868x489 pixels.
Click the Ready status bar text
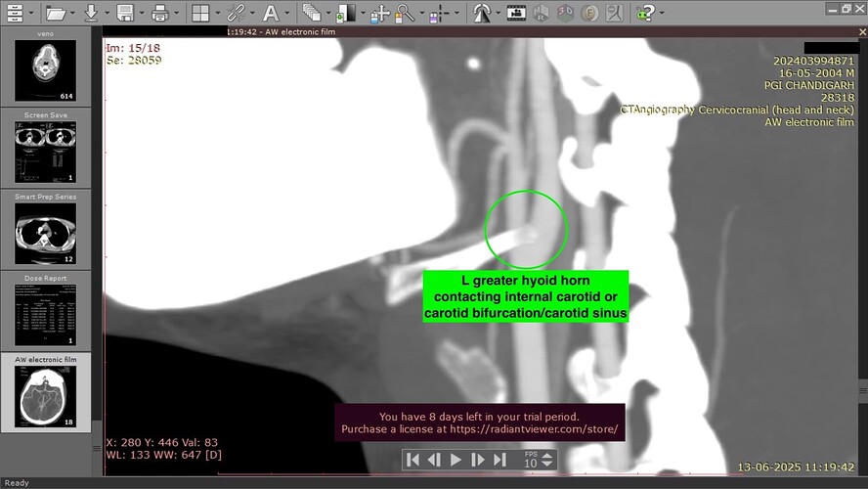17,483
